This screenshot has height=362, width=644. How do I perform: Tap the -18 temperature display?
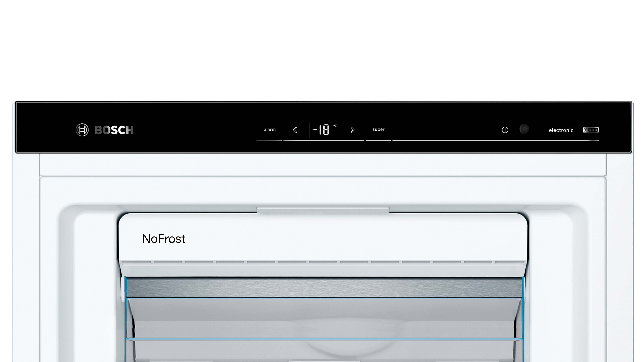(x=321, y=130)
